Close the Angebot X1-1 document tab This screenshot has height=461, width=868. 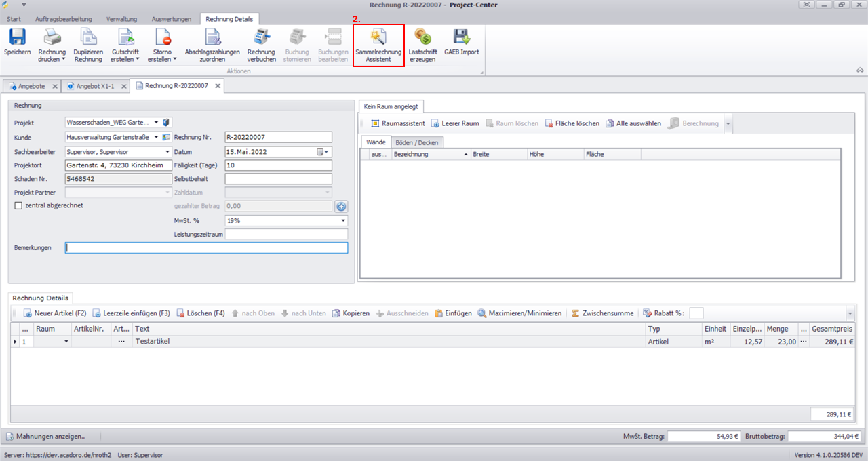click(x=123, y=86)
